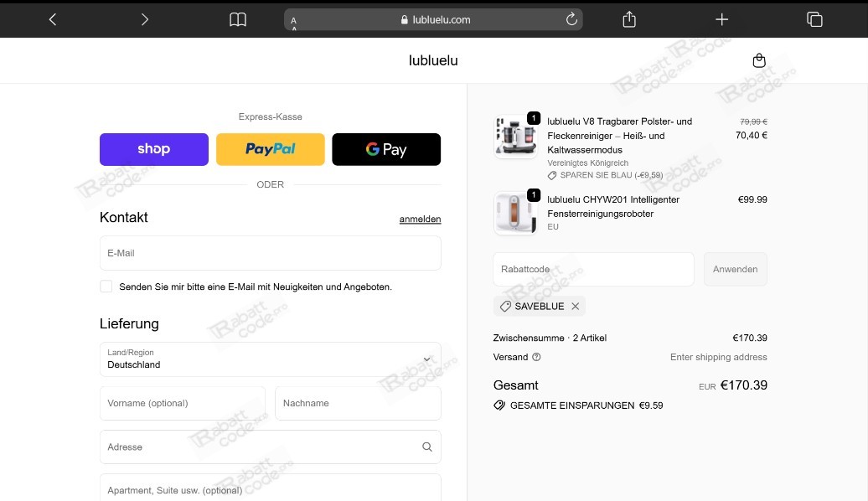Pay with the Shop express button
Image resolution: width=868 pixels, height=501 pixels.
pos(154,149)
